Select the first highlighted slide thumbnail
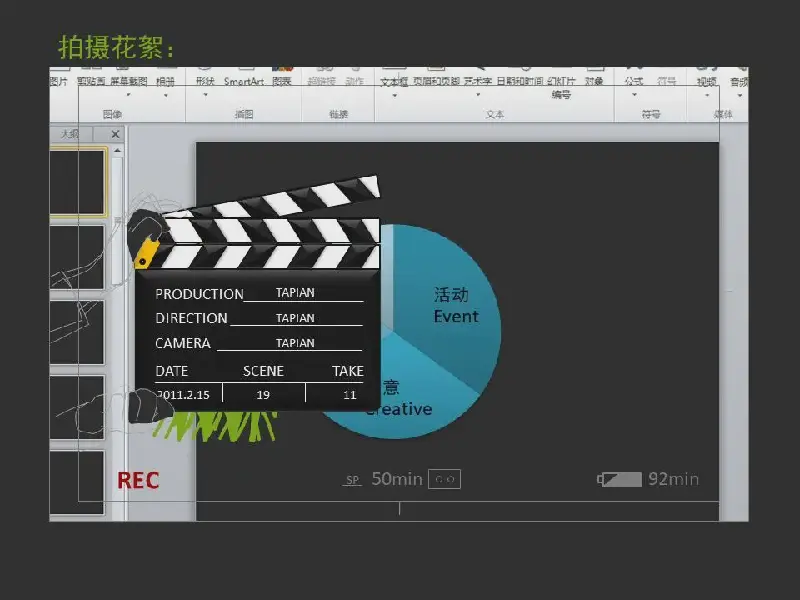 pyautogui.click(x=78, y=182)
